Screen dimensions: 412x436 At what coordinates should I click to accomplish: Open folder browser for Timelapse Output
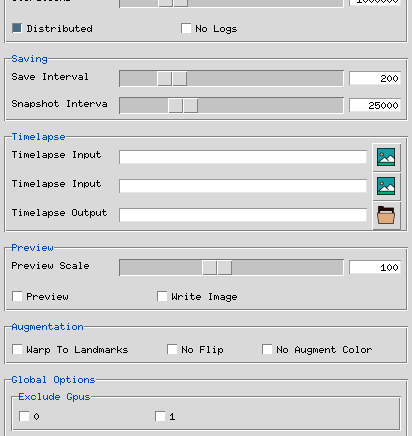click(386, 215)
